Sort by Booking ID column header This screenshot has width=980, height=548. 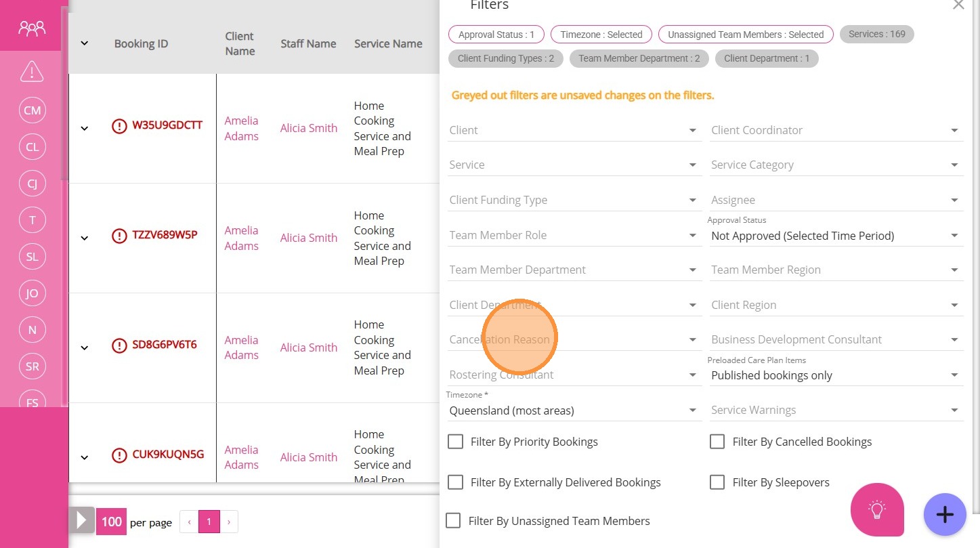click(x=141, y=44)
